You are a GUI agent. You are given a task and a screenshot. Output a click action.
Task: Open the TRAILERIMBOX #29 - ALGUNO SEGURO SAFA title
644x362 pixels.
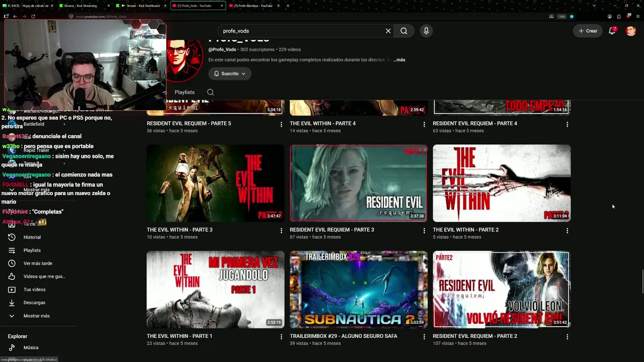pos(344,336)
